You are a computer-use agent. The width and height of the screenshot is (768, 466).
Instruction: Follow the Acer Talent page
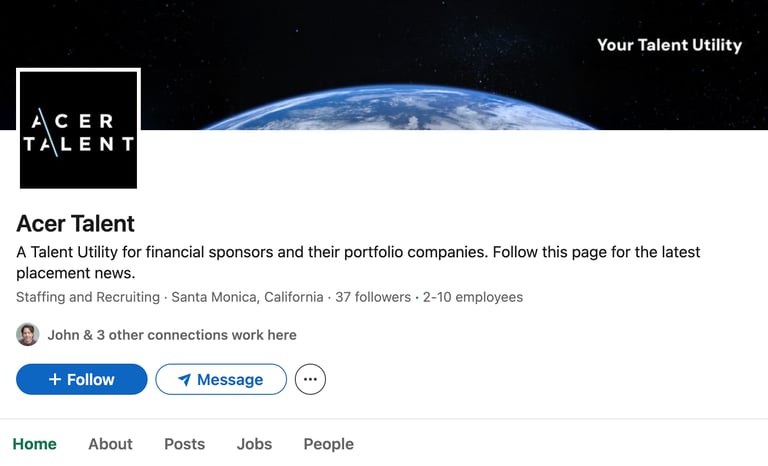[82, 379]
